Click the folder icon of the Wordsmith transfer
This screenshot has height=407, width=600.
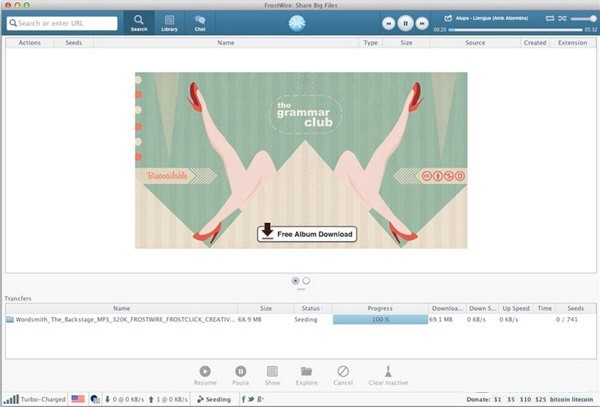coord(10,319)
